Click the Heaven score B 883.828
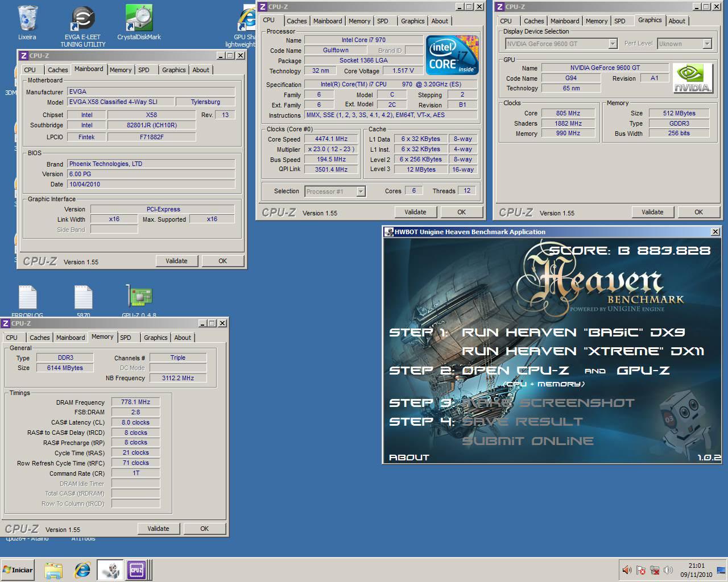 click(630, 251)
